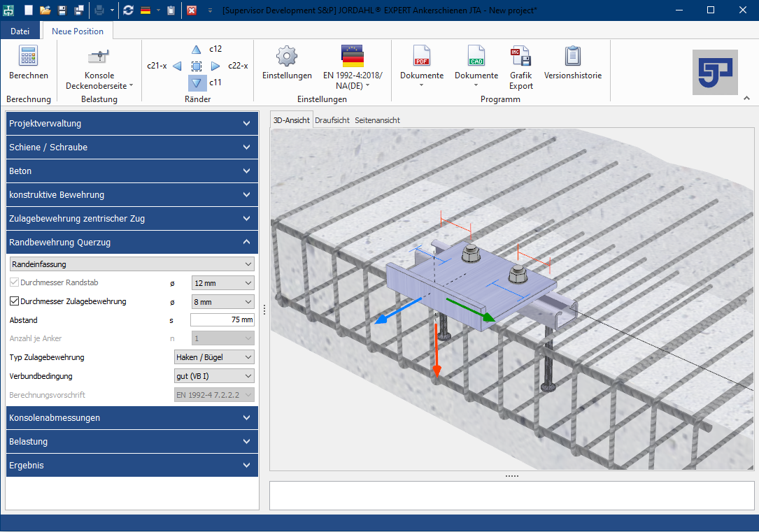Click the open folder icon in title bar
Image resolution: width=759 pixels, height=532 pixels.
pos(45,10)
